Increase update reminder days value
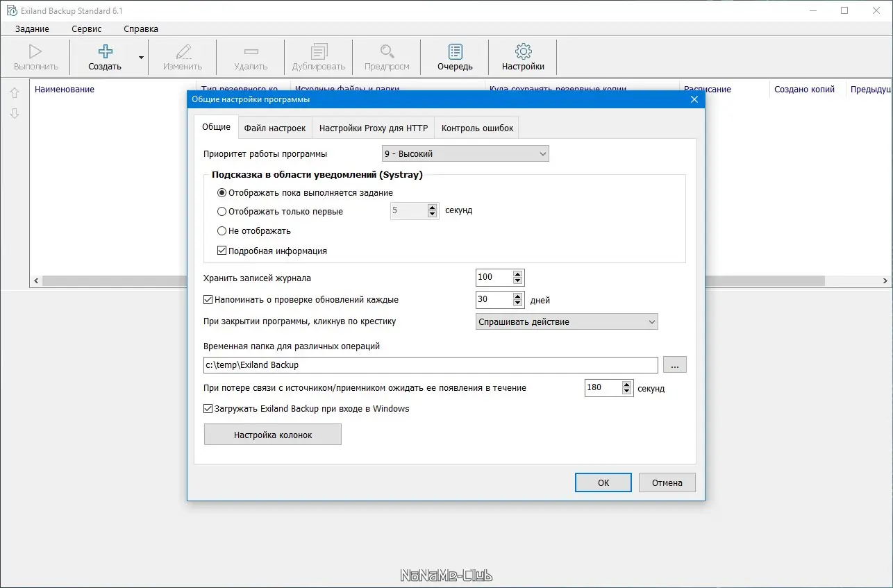The height and width of the screenshot is (588, 893). [517, 296]
